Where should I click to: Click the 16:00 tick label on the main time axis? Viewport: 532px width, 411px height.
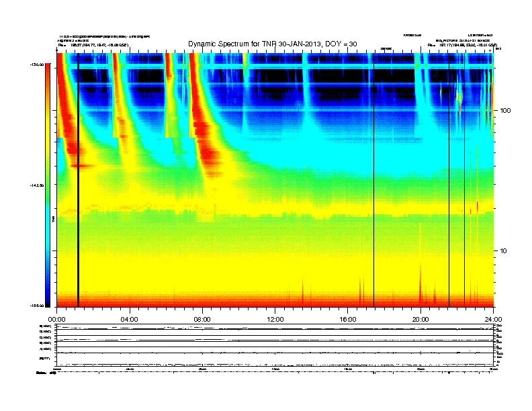(348, 320)
